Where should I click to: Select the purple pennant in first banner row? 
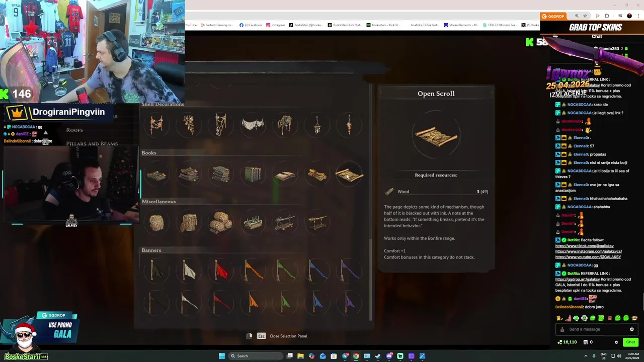pyautogui.click(x=350, y=270)
